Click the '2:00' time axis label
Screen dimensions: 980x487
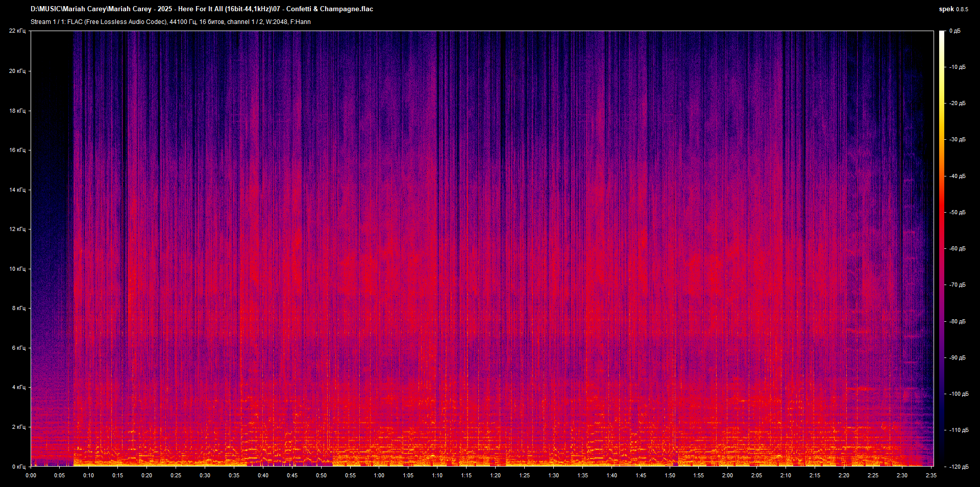click(728, 475)
